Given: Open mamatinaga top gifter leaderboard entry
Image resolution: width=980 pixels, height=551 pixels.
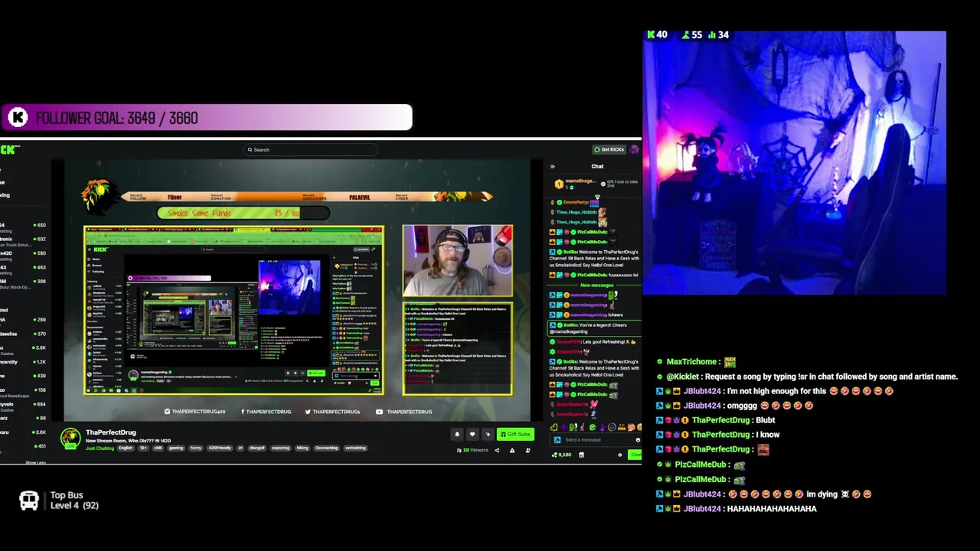Looking at the screenshot, I should point(575,184).
